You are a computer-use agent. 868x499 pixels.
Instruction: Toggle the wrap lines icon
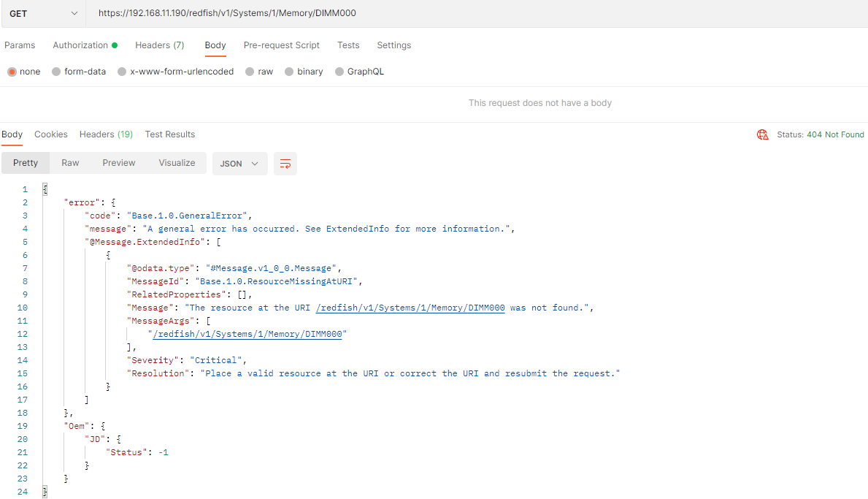click(285, 164)
